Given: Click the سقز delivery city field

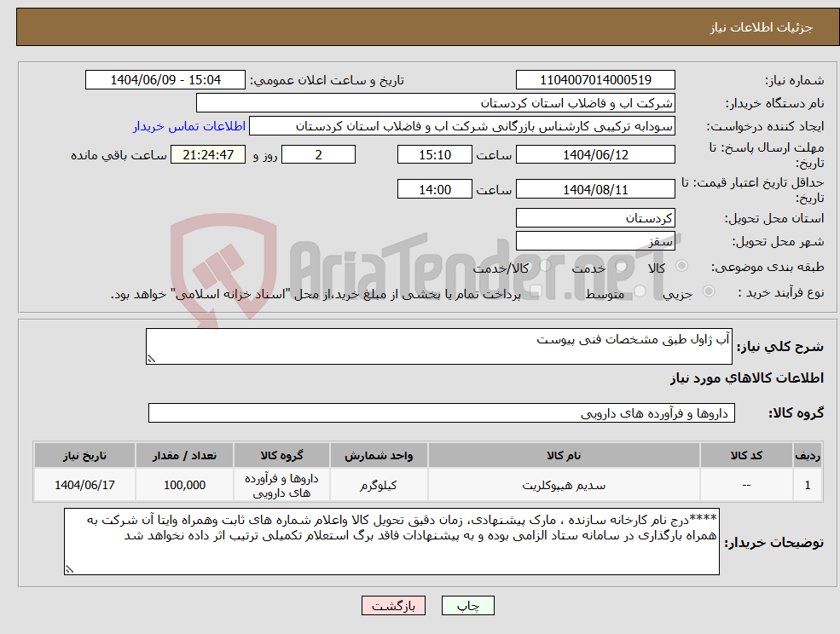Looking at the screenshot, I should point(595,240).
